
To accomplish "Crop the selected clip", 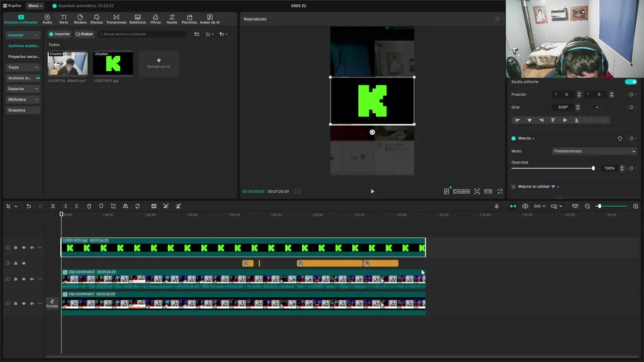I will coord(113,206).
